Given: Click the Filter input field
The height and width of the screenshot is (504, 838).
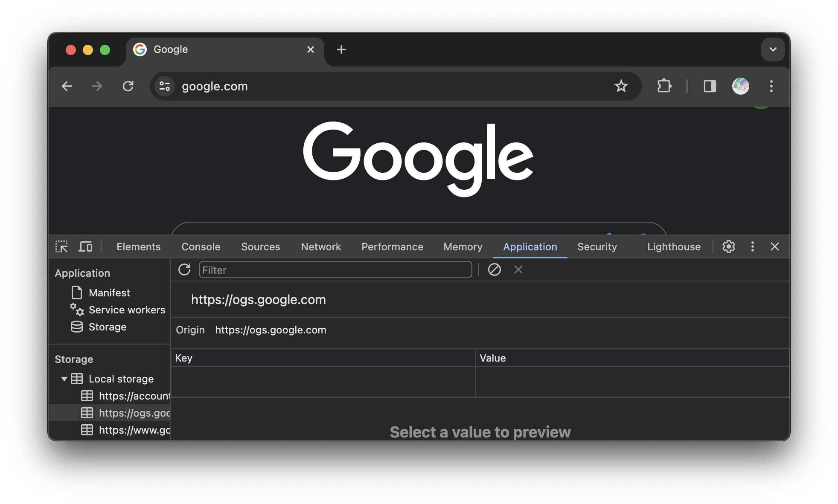Looking at the screenshot, I should [335, 269].
